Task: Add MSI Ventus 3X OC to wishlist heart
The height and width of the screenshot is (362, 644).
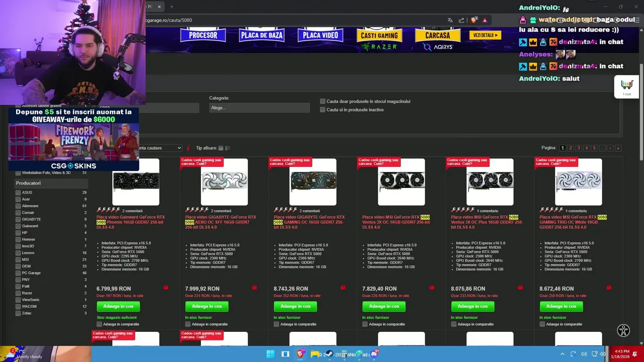Action: pos(431,288)
